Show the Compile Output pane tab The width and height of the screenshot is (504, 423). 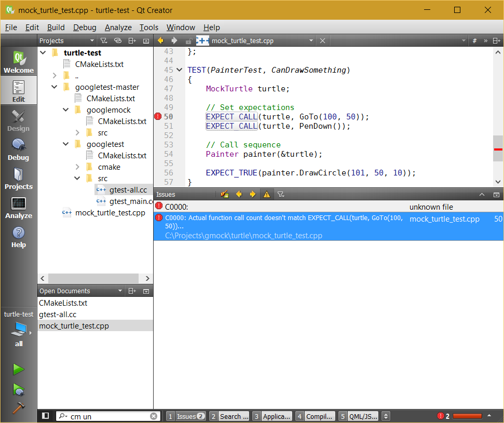pos(315,416)
